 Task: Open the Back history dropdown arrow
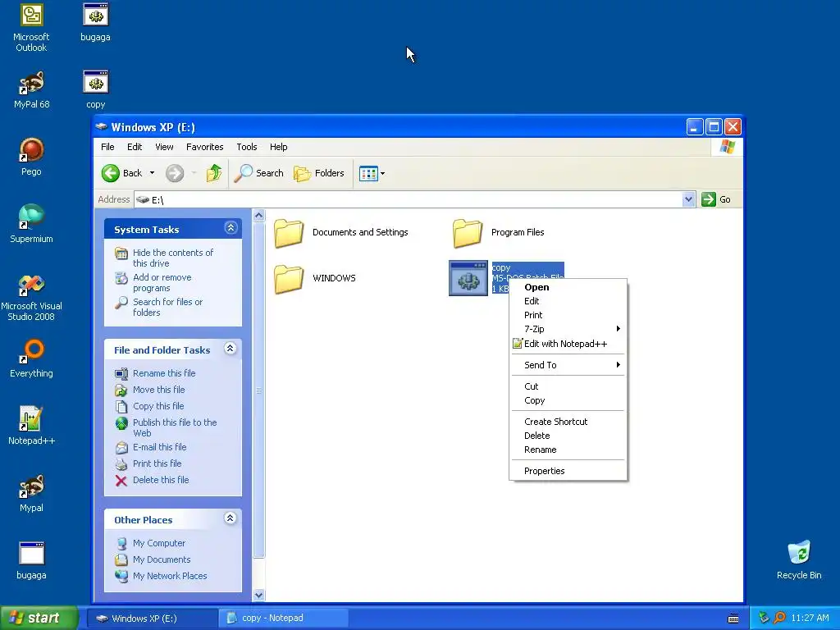point(152,173)
